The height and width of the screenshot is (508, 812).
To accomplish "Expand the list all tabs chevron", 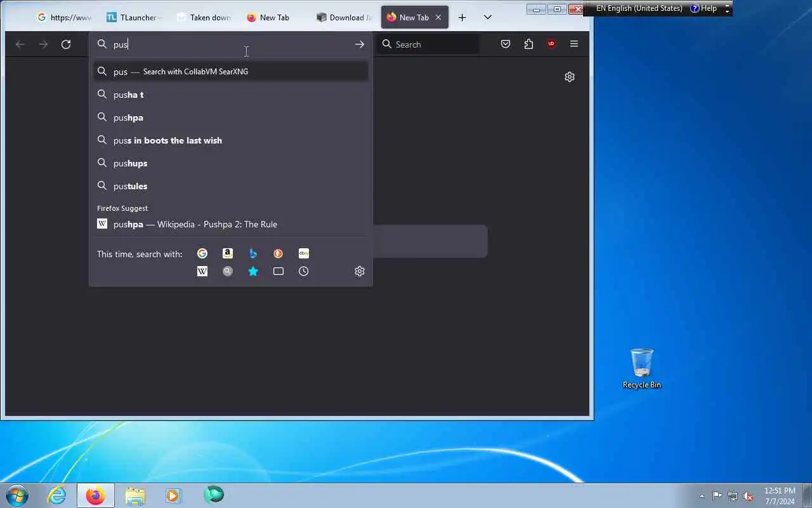I will point(488,18).
